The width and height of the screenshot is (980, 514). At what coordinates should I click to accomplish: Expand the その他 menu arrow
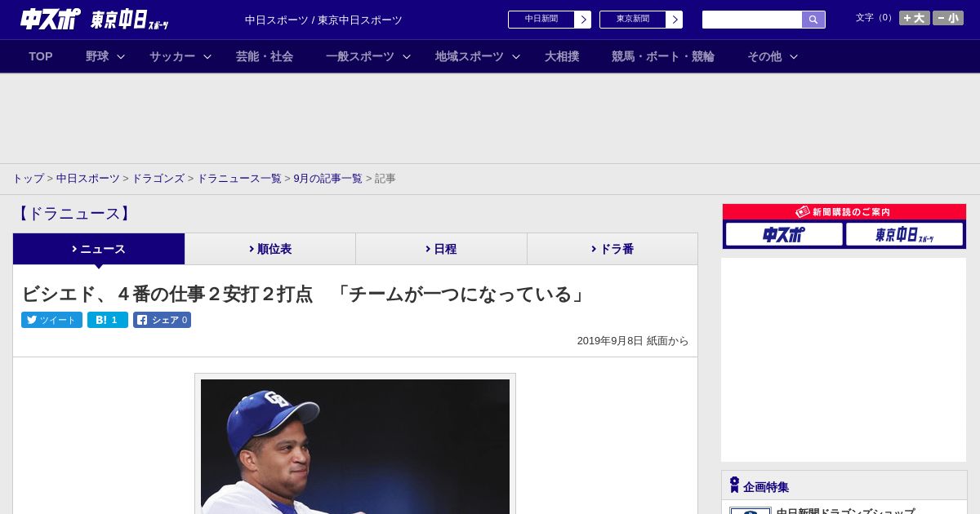pyautogui.click(x=794, y=57)
